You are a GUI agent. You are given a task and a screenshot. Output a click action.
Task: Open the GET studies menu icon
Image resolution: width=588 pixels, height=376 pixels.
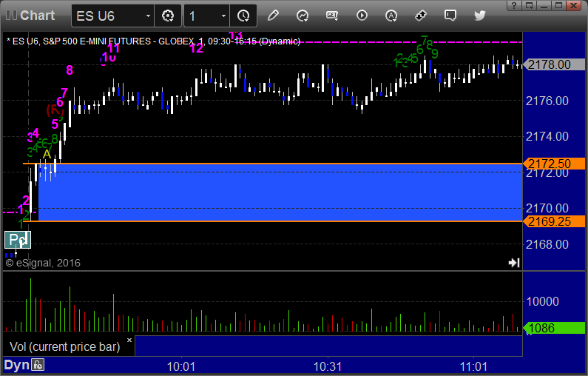pos(332,16)
